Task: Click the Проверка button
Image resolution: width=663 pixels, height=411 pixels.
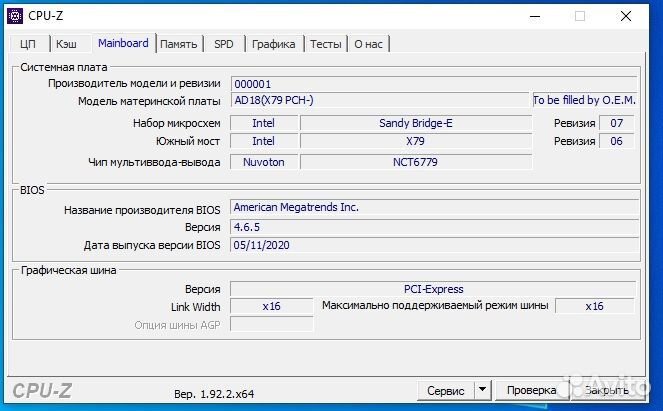Action: pos(531,390)
